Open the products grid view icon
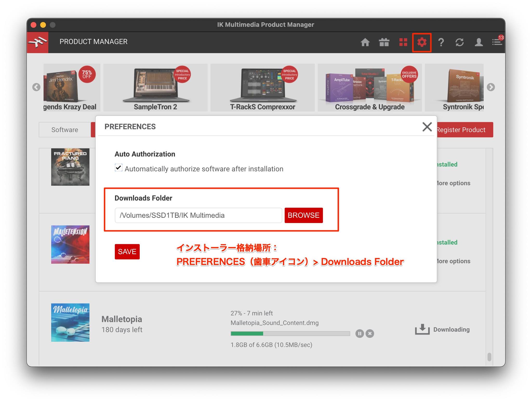Image resolution: width=532 pixels, height=402 pixels. pyautogui.click(x=403, y=42)
